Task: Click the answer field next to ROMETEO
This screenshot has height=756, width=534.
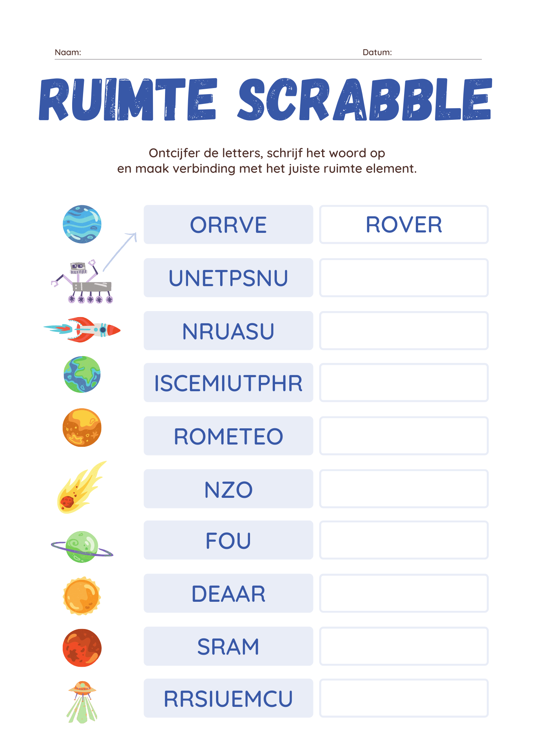Action: pos(404,436)
